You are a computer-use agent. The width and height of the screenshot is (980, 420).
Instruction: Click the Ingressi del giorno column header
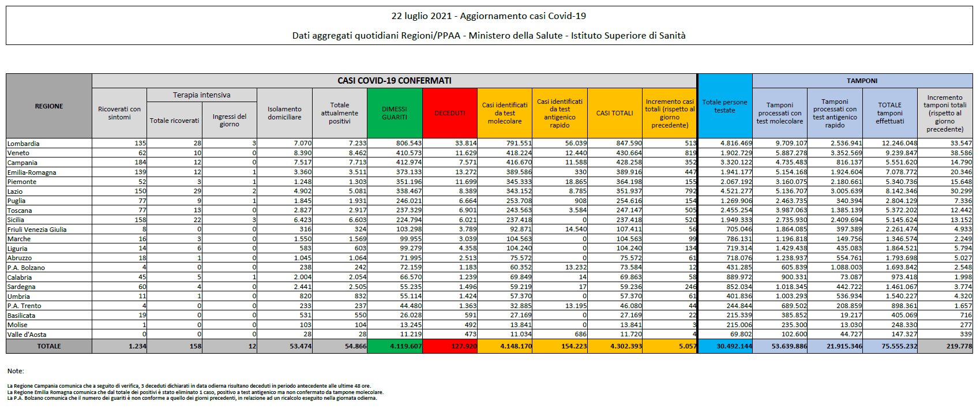coord(229,120)
